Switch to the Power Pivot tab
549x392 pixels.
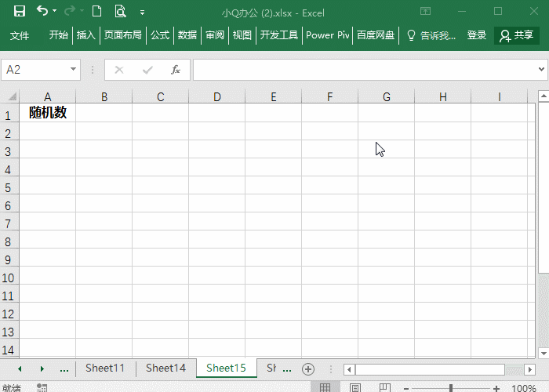327,35
